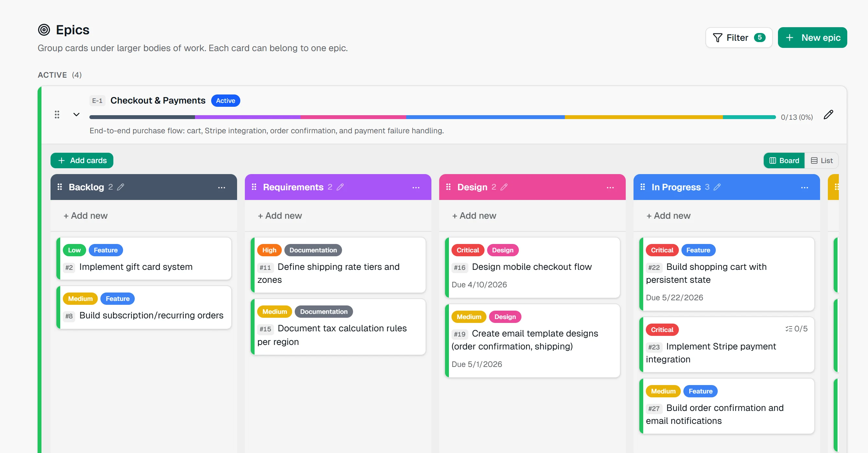This screenshot has width=868, height=453.
Task: Rename the In Progress column via pencil icon
Action: [717, 187]
